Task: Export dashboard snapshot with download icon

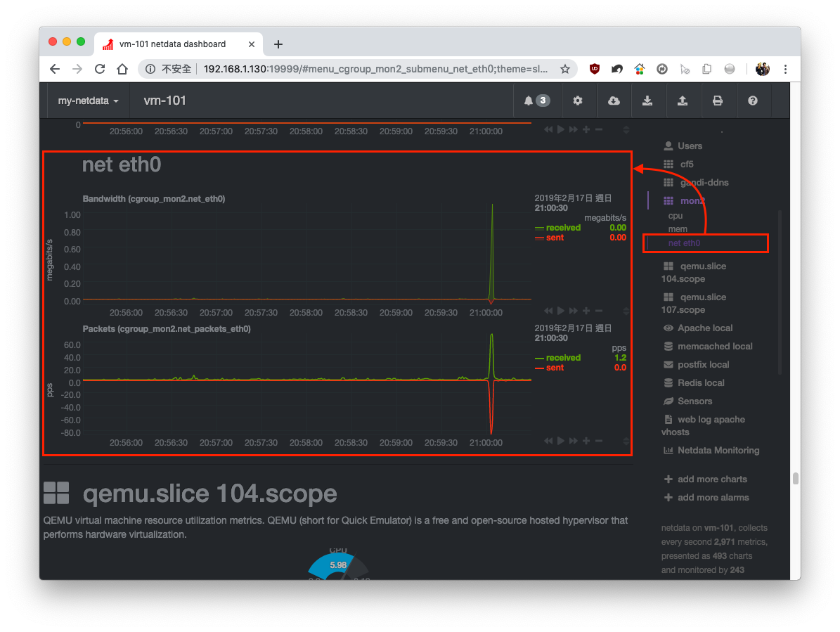Action: point(649,100)
